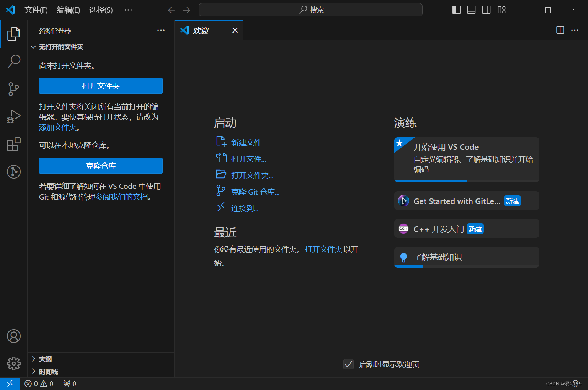Screen dimensions: 588x390
Task: Toggle the primary side bar layout icon
Action: point(456,10)
